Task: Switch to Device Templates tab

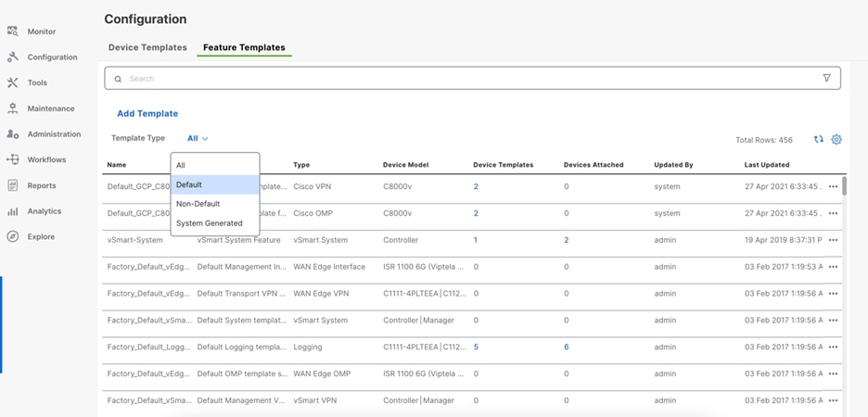Action: (147, 47)
